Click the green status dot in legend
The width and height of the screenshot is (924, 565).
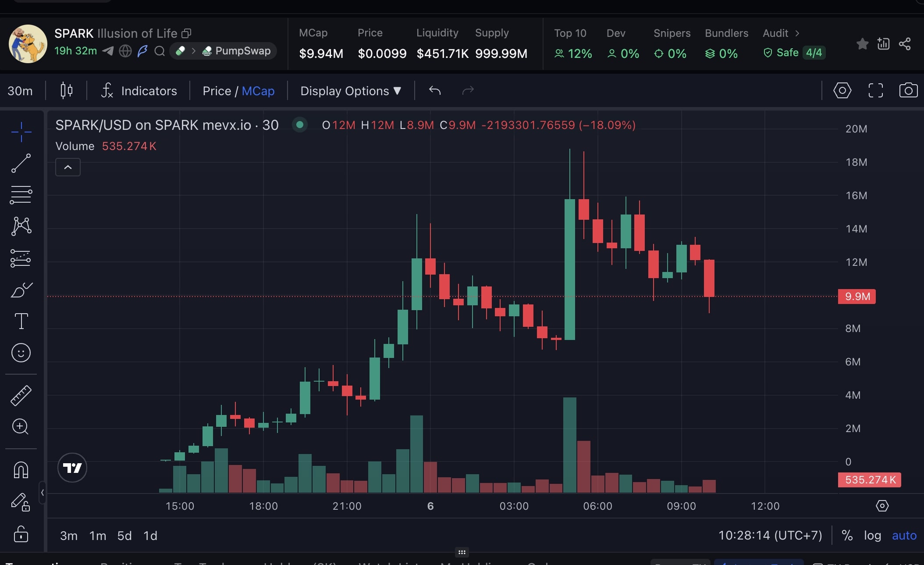[x=300, y=125]
